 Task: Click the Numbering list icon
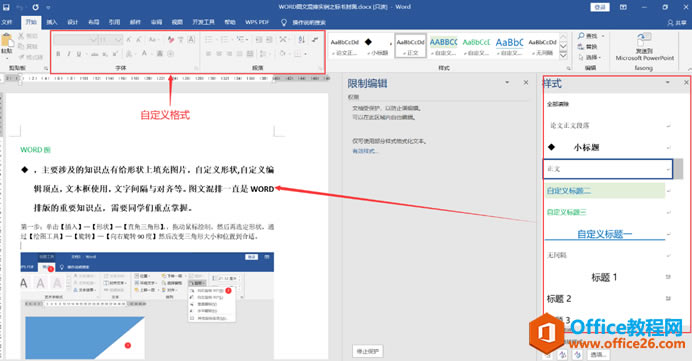224,40
